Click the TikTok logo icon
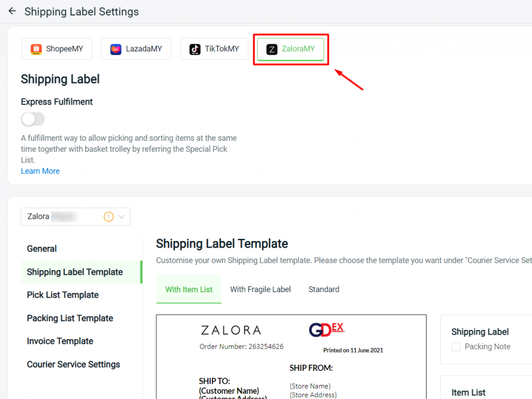The height and width of the screenshot is (399, 532). (x=195, y=49)
